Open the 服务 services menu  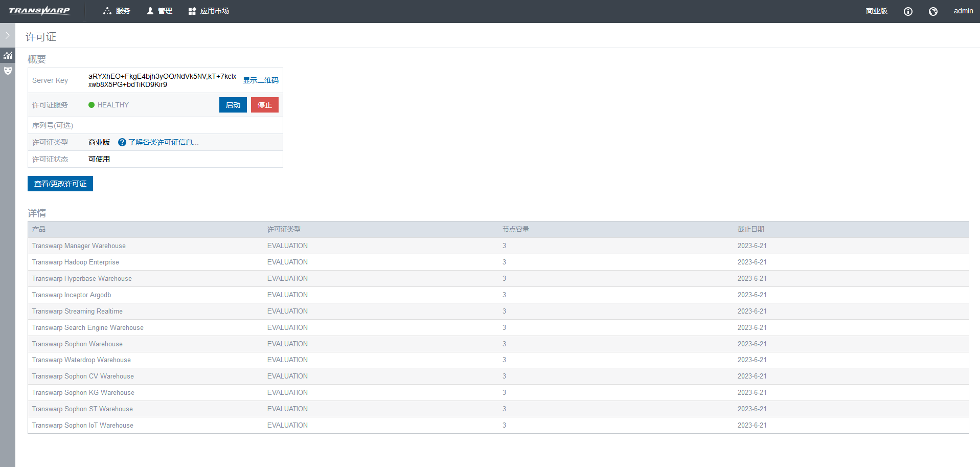click(117, 11)
